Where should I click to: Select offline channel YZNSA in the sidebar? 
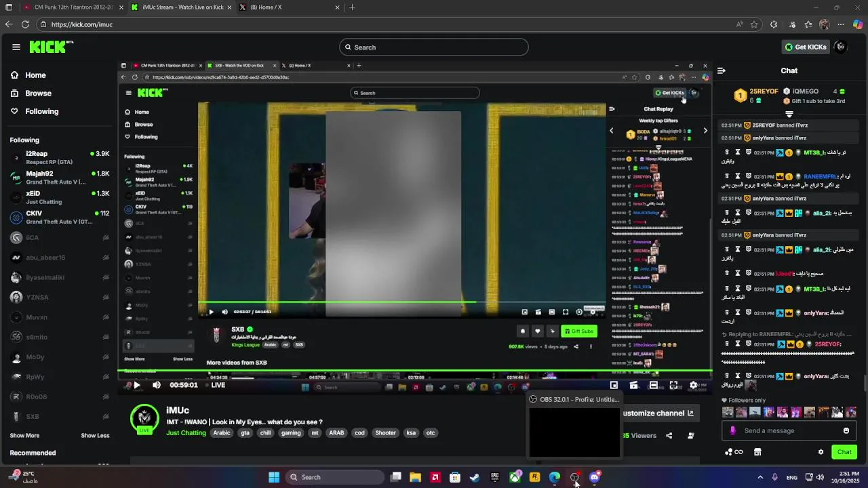coord(59,297)
